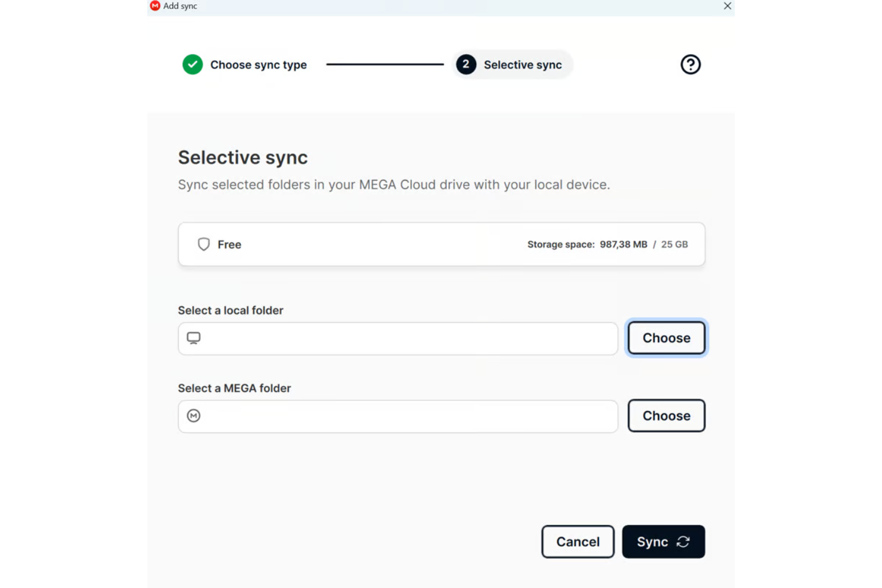Image resolution: width=882 pixels, height=588 pixels.
Task: Select the Choose sync type step
Action: pos(258,64)
